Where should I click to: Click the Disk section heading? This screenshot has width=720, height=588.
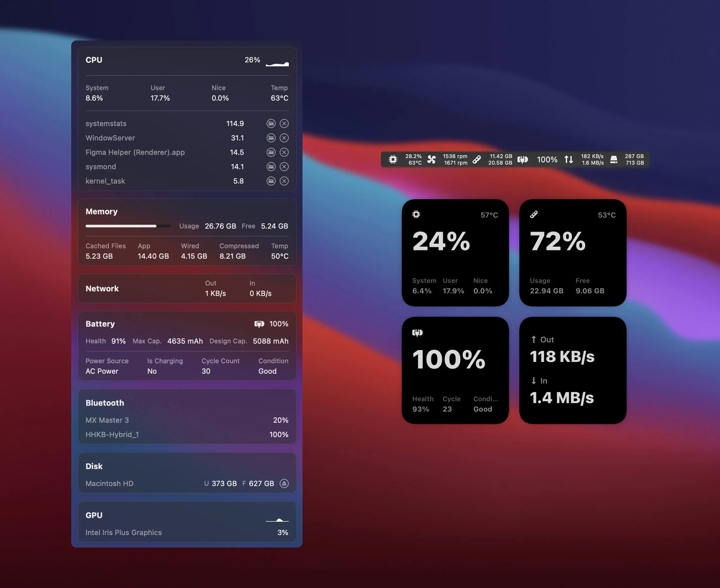pos(94,466)
